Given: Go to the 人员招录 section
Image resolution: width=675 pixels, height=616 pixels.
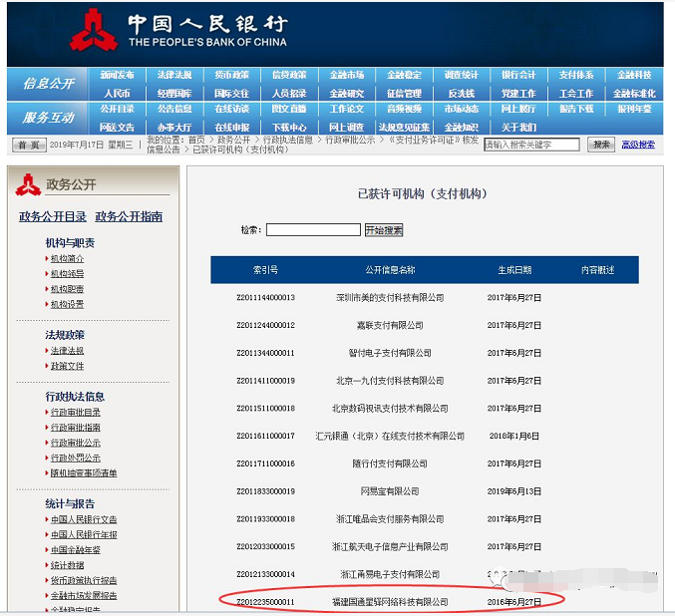Looking at the screenshot, I should coord(289,94).
